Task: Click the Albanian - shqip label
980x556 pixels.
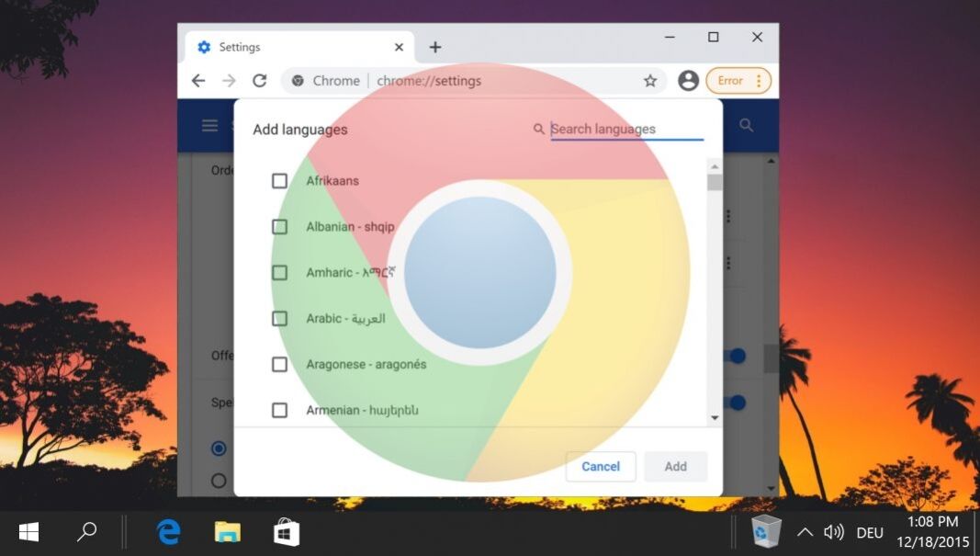Action: pos(350,226)
